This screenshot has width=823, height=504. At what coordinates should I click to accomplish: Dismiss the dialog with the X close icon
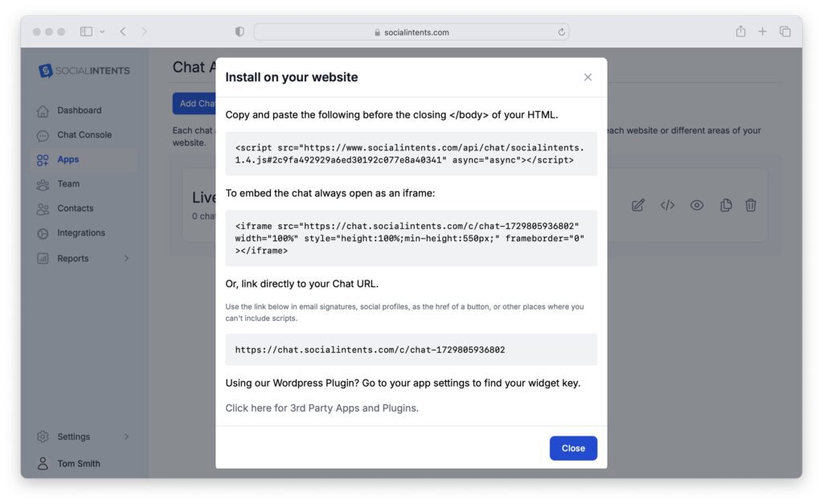587,76
